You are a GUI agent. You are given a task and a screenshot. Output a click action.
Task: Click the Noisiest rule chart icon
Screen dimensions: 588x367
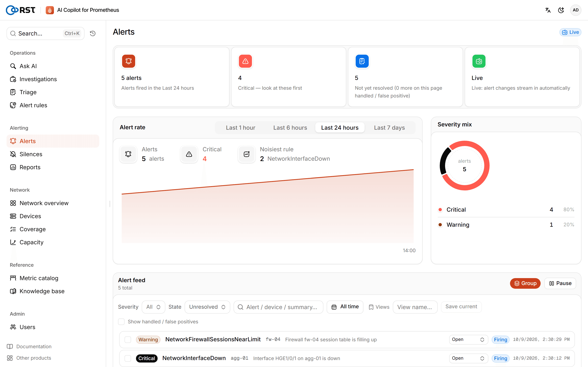pyautogui.click(x=247, y=154)
